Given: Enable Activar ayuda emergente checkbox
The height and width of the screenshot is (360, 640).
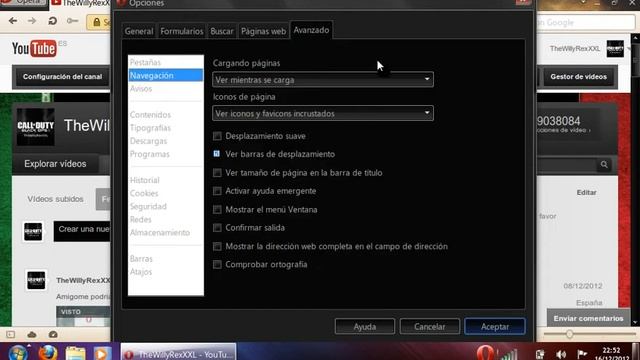Looking at the screenshot, I should tap(217, 191).
